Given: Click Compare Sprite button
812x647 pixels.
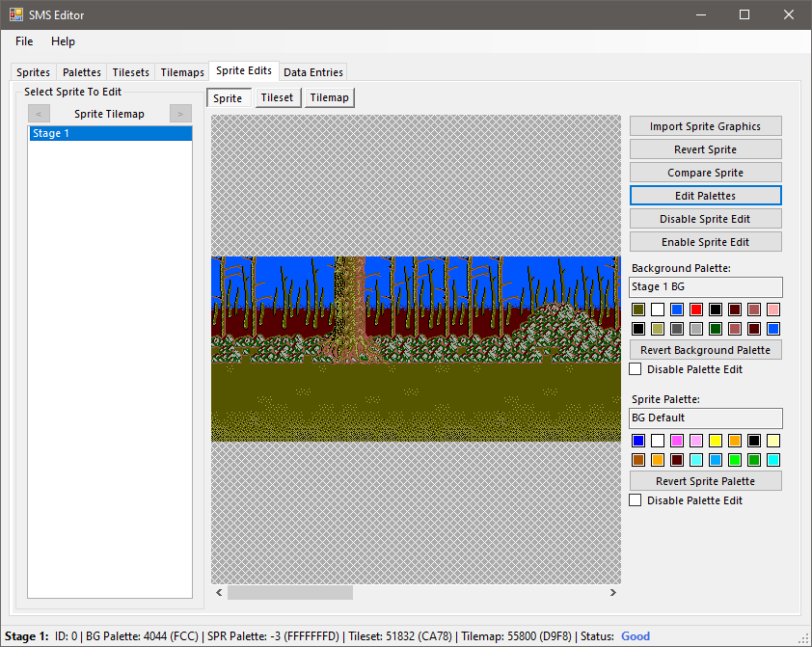Looking at the screenshot, I should (x=705, y=173).
